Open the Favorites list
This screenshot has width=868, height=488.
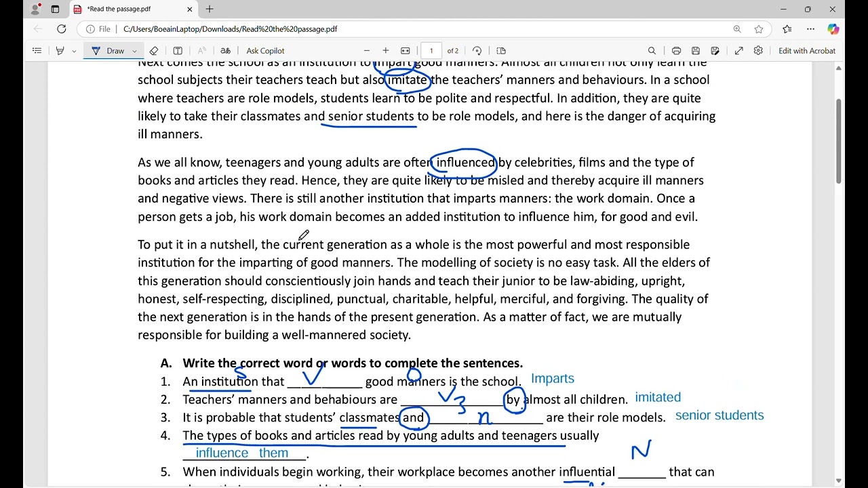(x=787, y=29)
